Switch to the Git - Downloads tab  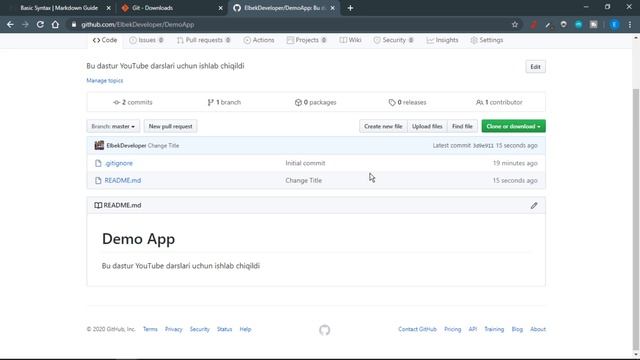pyautogui.click(x=171, y=8)
